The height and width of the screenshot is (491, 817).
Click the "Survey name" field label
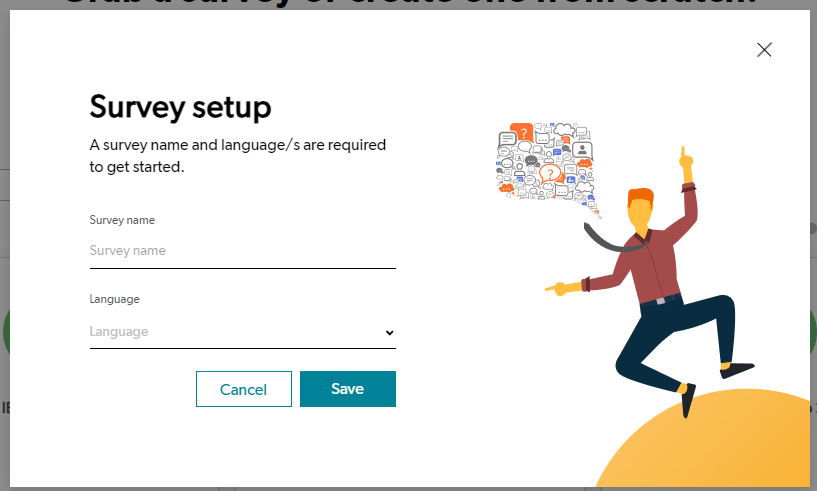pyautogui.click(x=122, y=220)
